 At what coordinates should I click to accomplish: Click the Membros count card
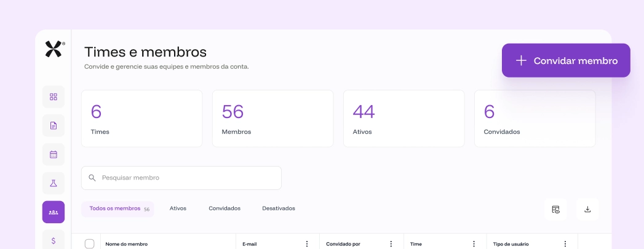pyautogui.click(x=272, y=119)
